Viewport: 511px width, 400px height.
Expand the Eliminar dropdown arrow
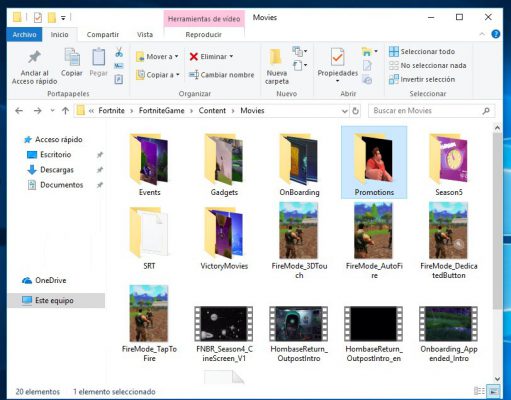point(231,56)
